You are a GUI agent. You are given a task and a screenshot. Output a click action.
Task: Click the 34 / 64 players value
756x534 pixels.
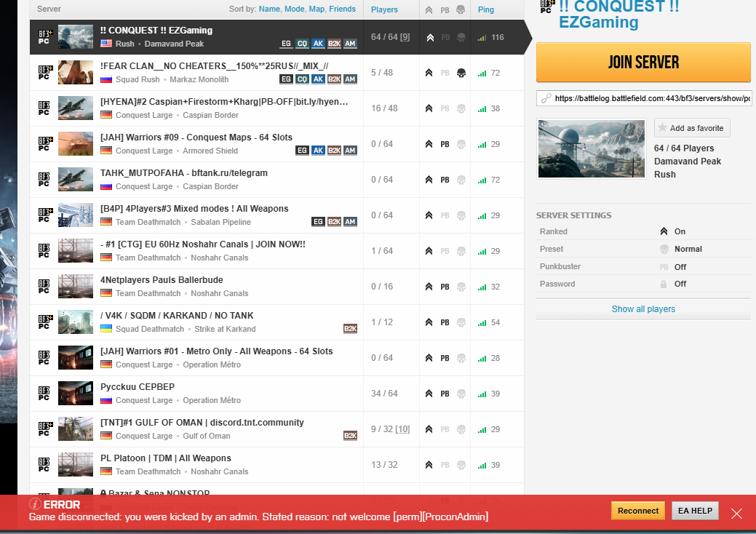pyautogui.click(x=384, y=394)
